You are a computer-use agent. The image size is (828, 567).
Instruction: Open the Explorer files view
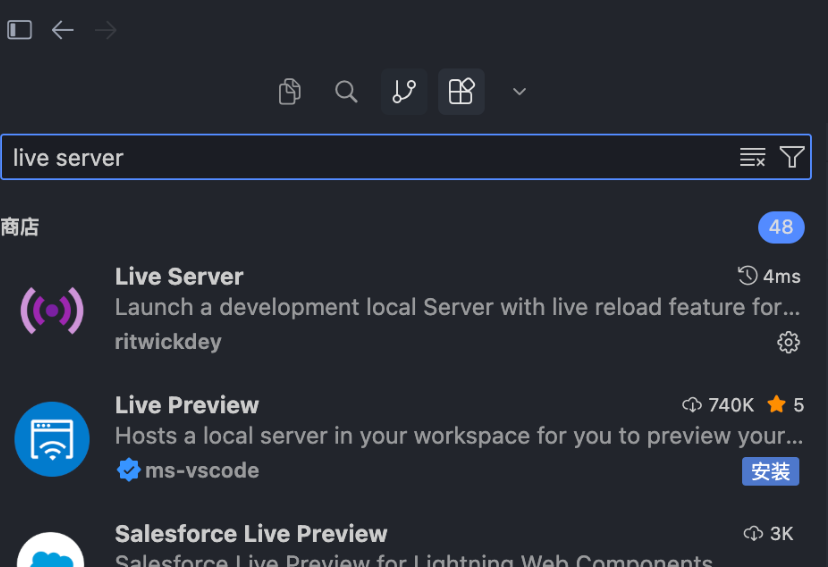[x=290, y=91]
